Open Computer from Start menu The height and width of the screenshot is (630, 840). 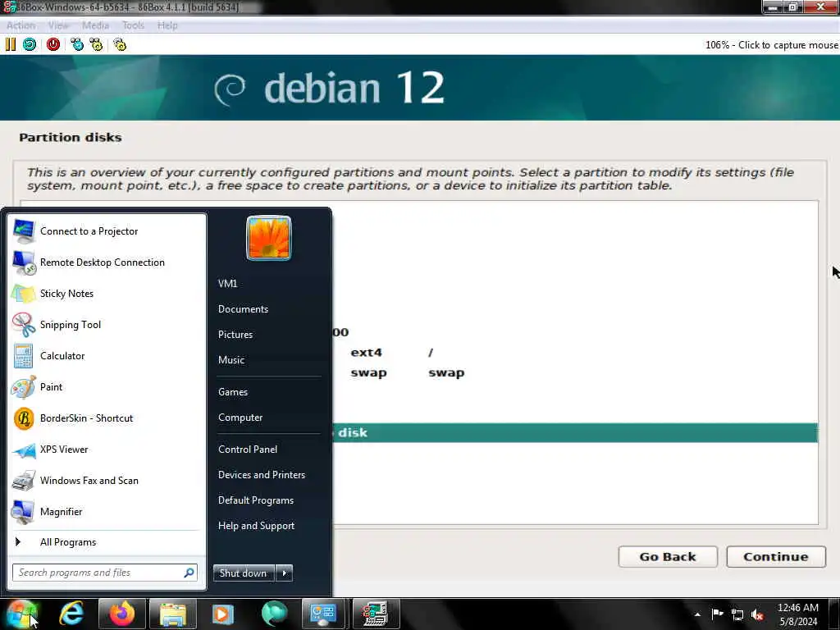coord(268,418)
